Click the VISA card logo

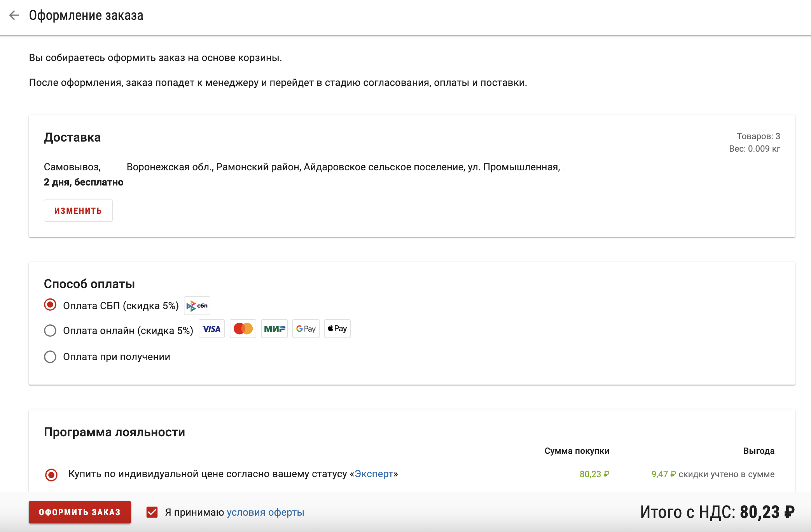[x=211, y=329]
